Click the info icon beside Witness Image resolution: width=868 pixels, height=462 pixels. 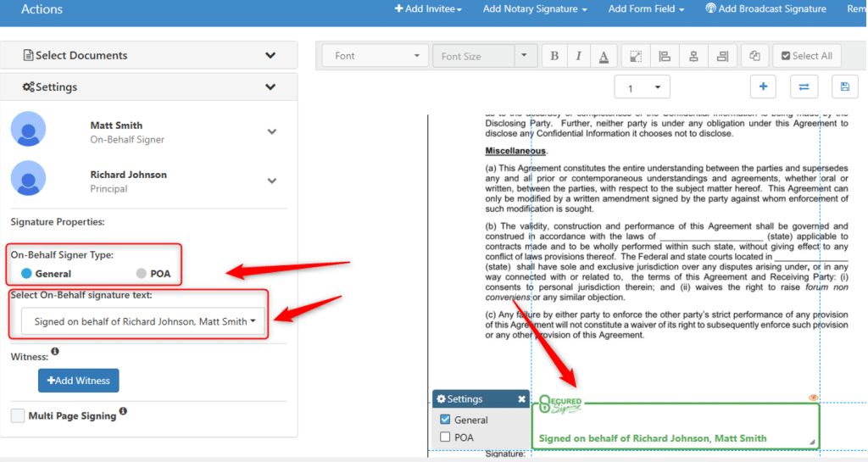point(55,351)
